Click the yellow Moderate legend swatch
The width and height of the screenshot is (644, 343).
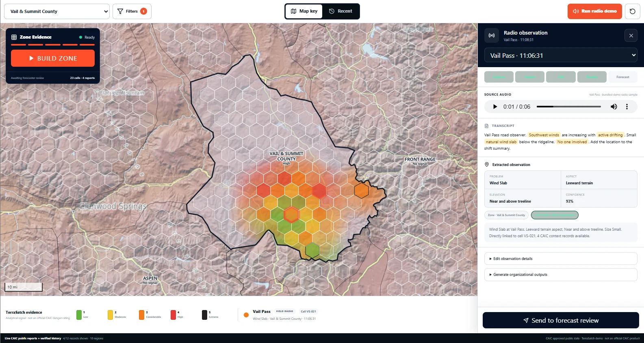(x=110, y=315)
